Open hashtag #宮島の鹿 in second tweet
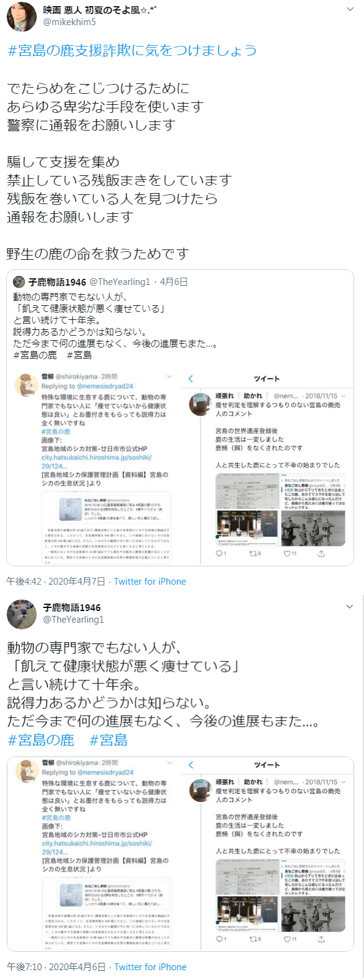 point(40,740)
